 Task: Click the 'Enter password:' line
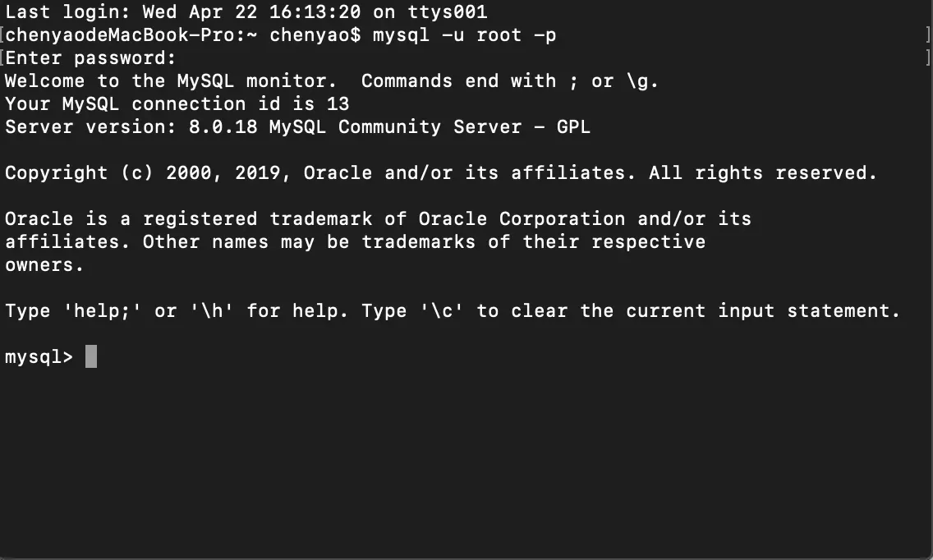(90, 58)
